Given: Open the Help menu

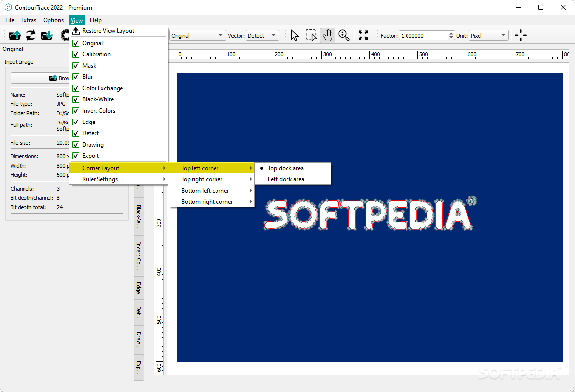Looking at the screenshot, I should click(96, 20).
